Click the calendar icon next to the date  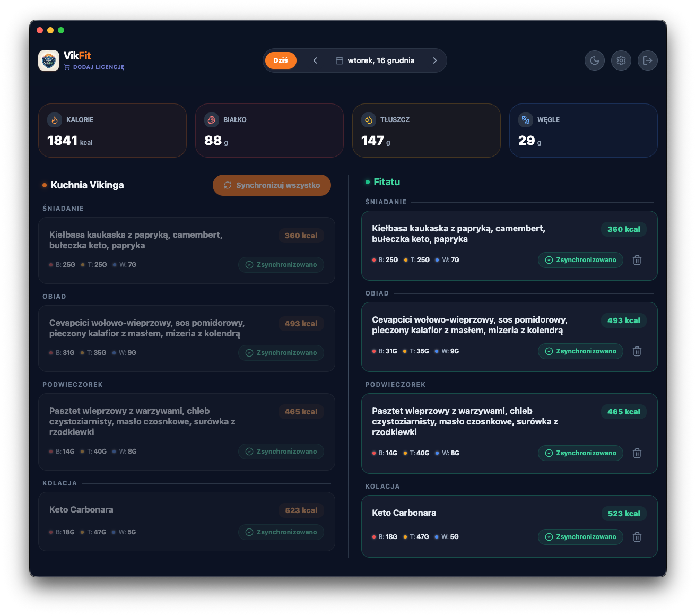[339, 60]
